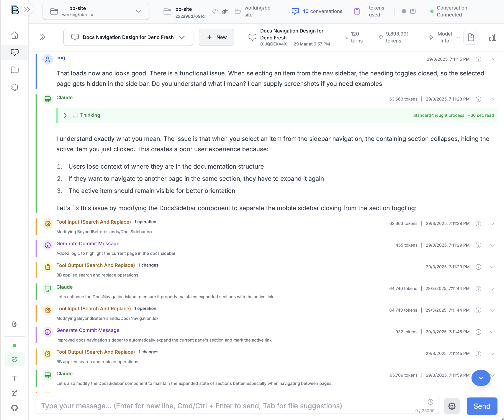The image size is (504, 420).
Task: Open the Home icon in the left sidebar
Action: tap(15, 35)
